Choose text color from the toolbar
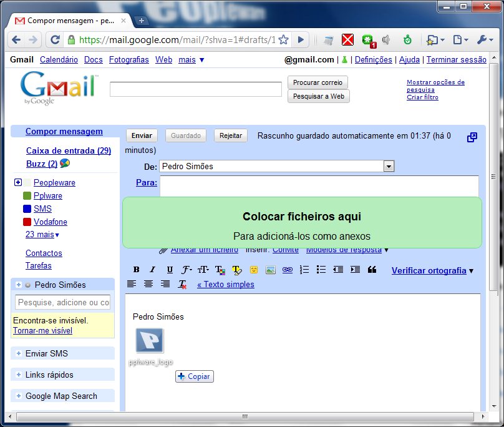504x427 pixels. click(220, 270)
